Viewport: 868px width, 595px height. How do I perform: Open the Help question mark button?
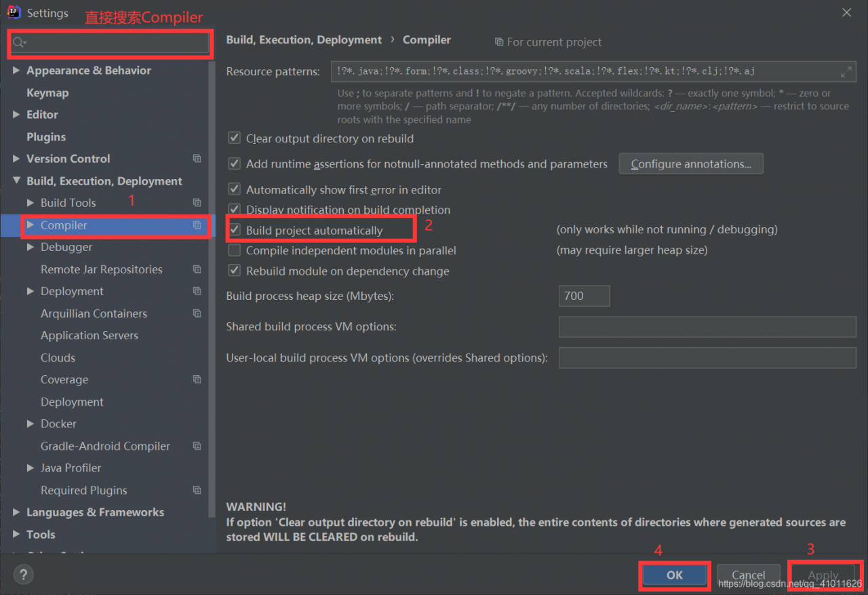[x=23, y=575]
